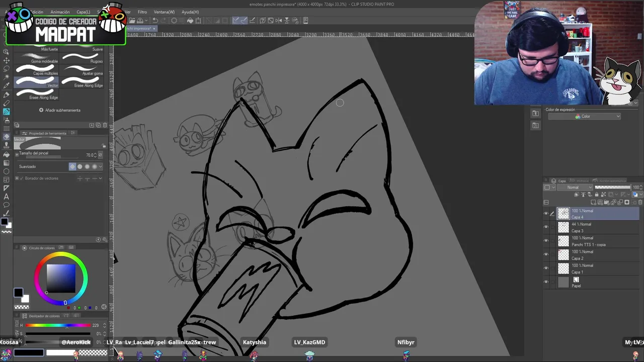Select the Pen tool in toolbar

pyautogui.click(x=7, y=95)
